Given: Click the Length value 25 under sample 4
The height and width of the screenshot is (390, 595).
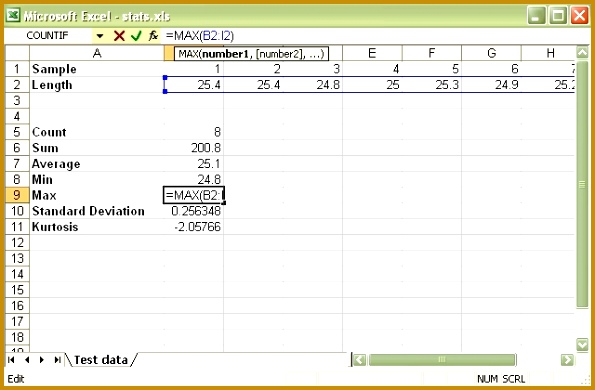Looking at the screenshot, I should point(372,85).
